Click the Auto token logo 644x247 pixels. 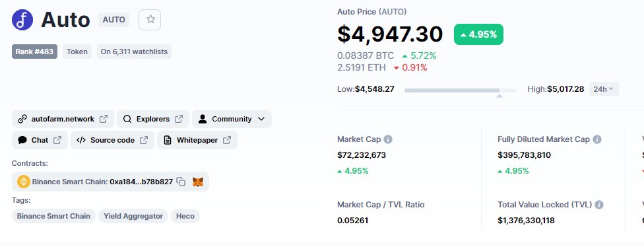[x=22, y=20]
